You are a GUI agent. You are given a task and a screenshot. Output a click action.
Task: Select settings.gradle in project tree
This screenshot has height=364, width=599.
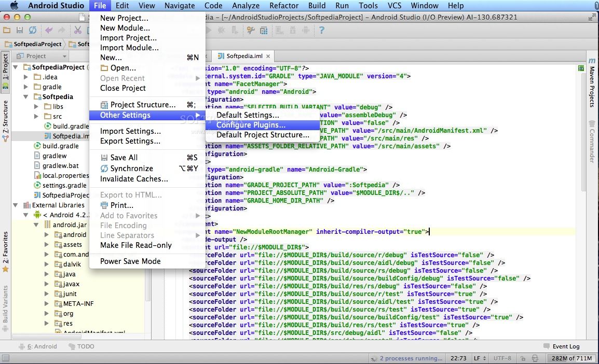pos(64,186)
